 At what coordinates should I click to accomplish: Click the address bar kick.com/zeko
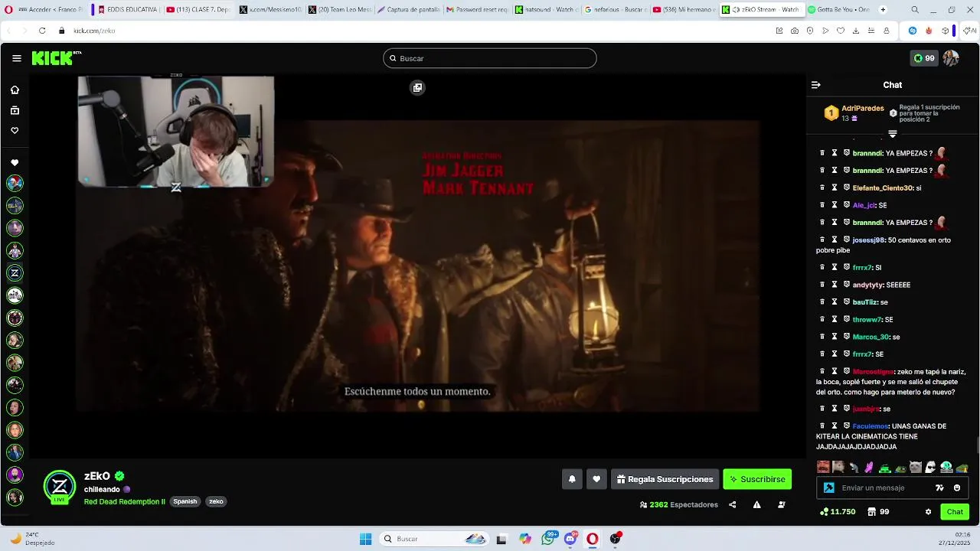(94, 31)
